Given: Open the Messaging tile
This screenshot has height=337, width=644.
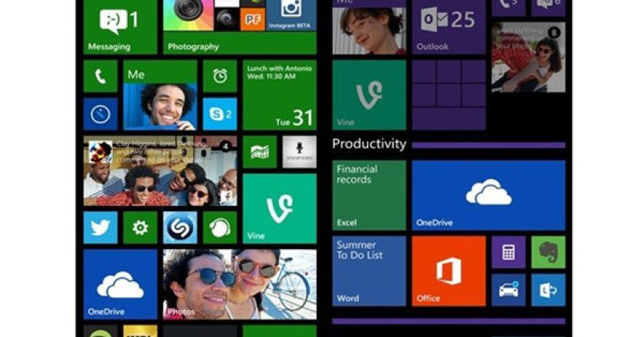Looking at the screenshot, I should 119,27.
